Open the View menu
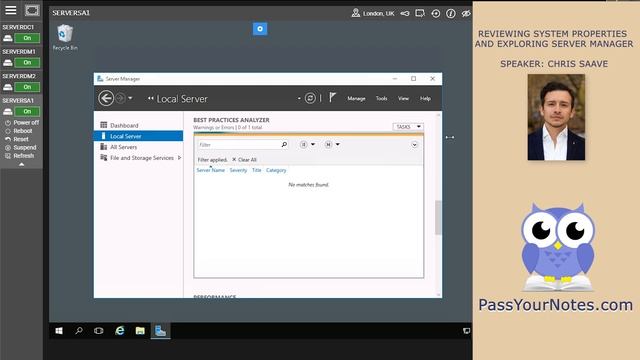The height and width of the screenshot is (360, 640). click(x=403, y=98)
